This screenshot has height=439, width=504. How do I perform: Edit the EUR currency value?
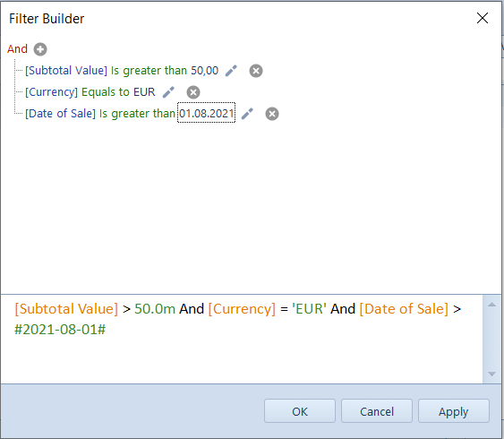point(144,92)
